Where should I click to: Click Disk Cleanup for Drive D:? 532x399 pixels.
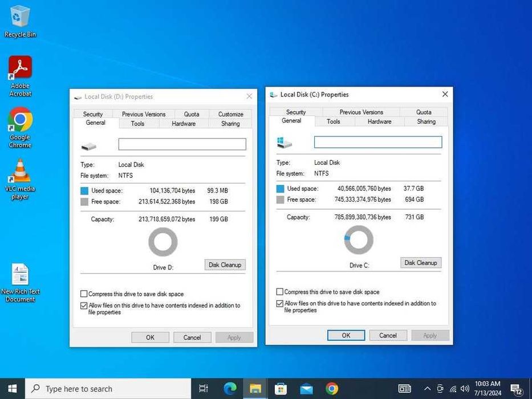pos(225,264)
